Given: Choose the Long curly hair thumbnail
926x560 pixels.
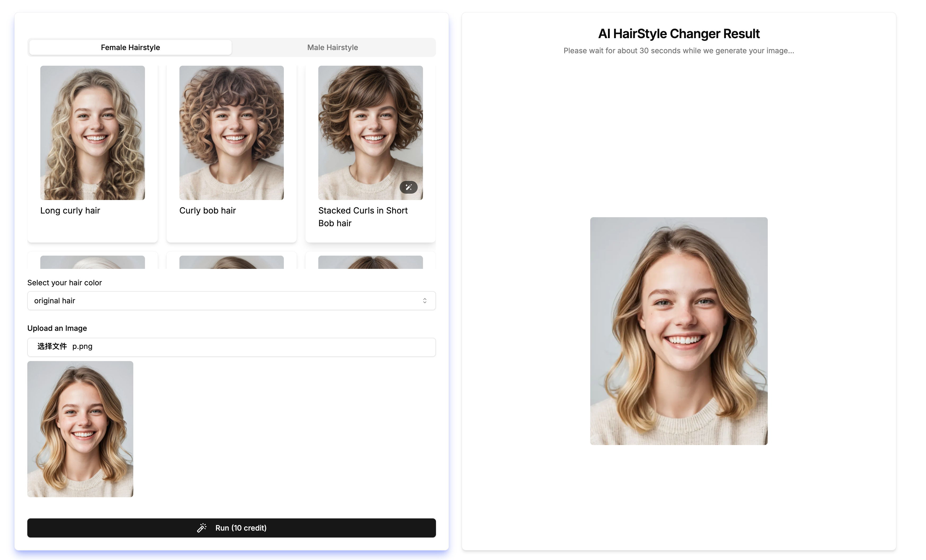Looking at the screenshot, I should [92, 132].
